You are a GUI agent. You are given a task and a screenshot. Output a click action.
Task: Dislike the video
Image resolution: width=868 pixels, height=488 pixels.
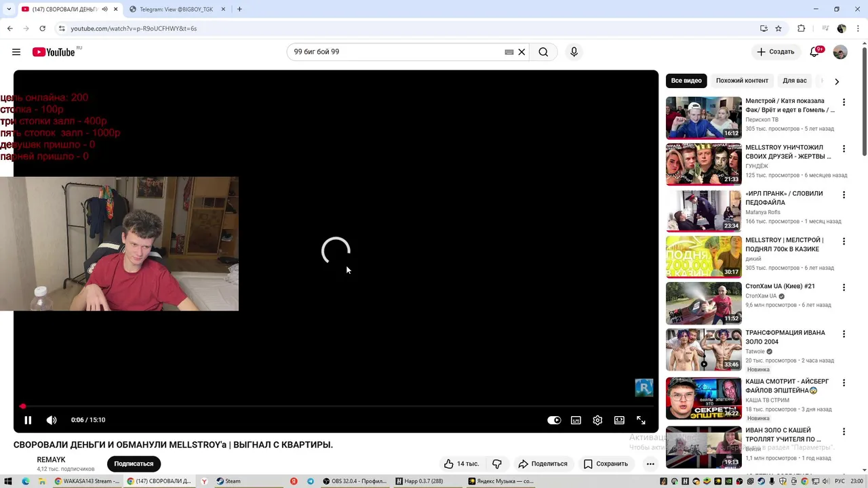click(497, 464)
